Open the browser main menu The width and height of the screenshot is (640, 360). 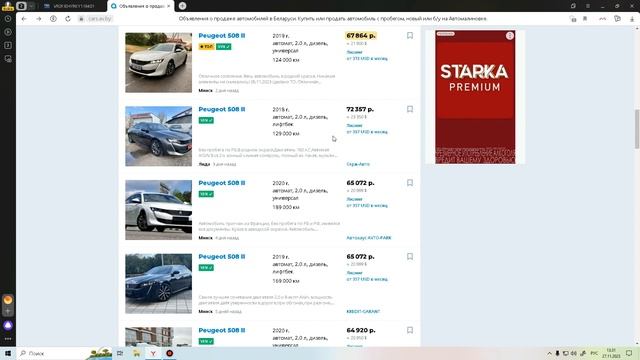[x=588, y=6]
